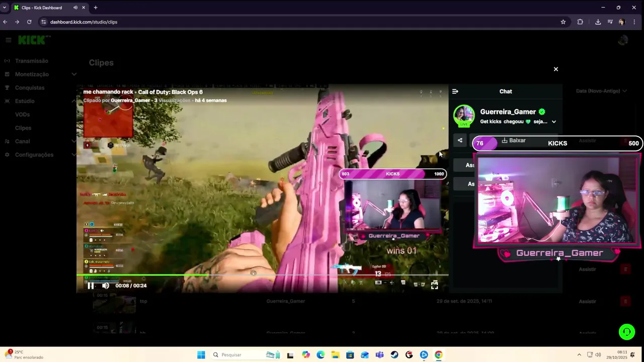Expand the stream title chevron

coord(554,122)
